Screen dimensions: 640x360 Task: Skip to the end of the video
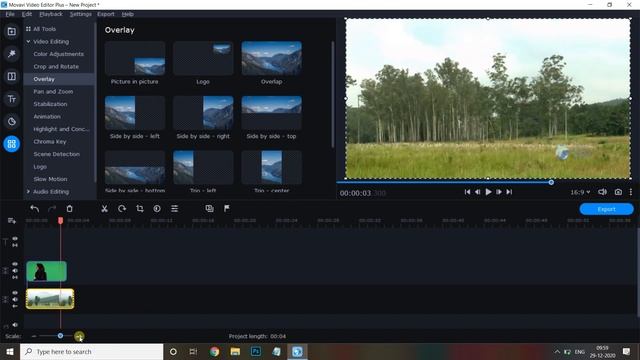coord(509,192)
